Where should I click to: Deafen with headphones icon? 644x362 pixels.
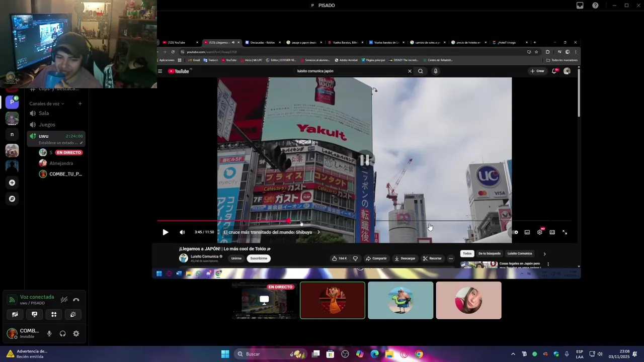(62, 333)
